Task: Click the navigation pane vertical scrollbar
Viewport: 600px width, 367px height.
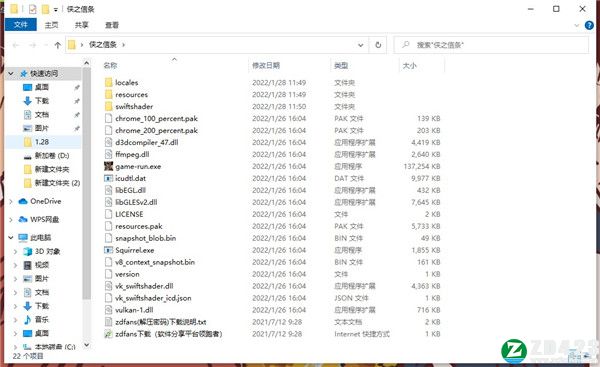Action: (x=87, y=184)
